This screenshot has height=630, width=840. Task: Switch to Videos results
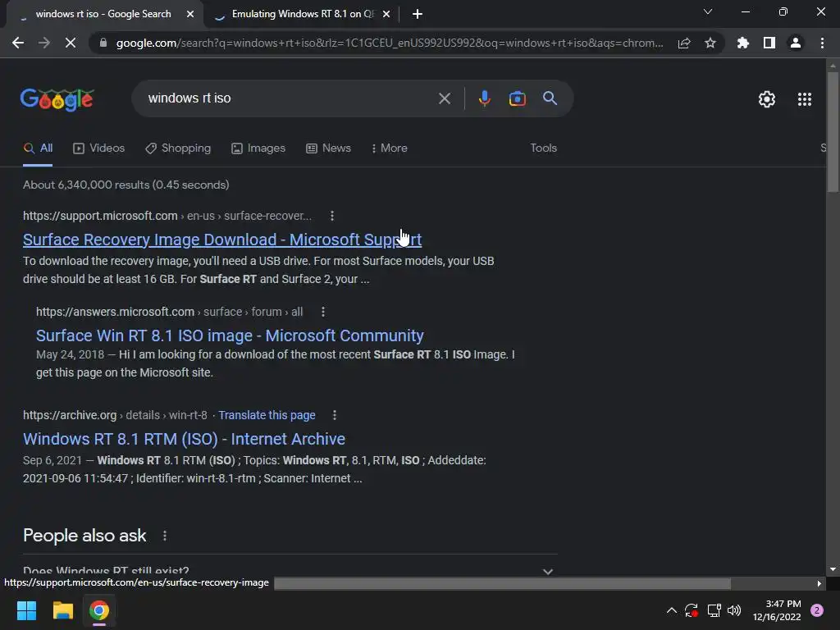point(98,148)
